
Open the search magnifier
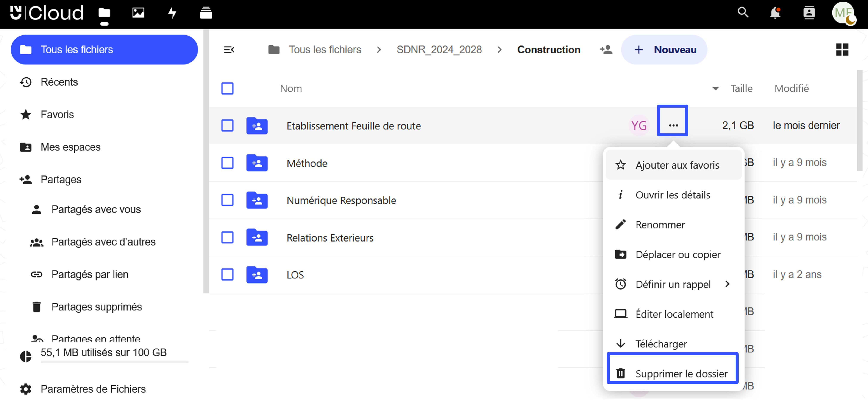tap(743, 12)
